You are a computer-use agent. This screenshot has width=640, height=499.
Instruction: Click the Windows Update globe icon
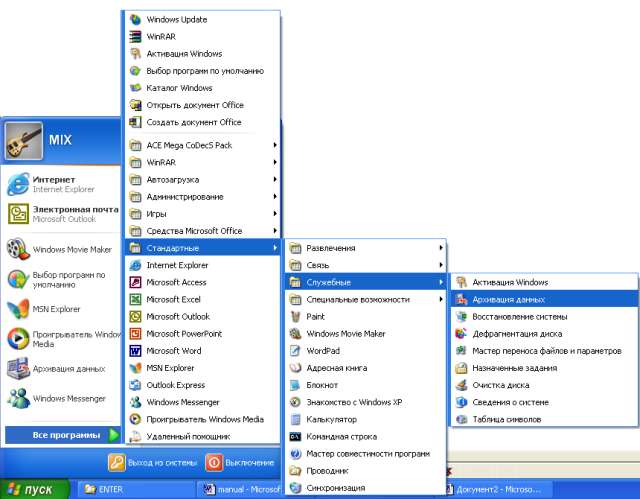click(135, 20)
